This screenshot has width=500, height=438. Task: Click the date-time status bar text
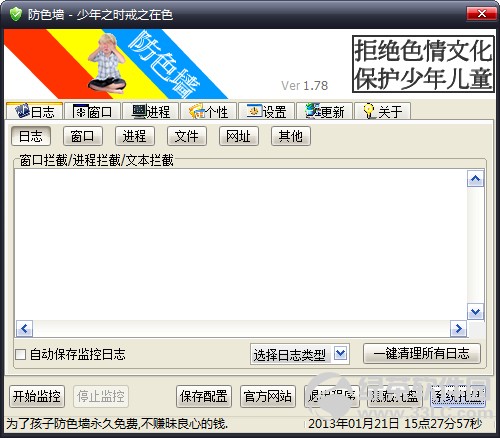(395, 424)
